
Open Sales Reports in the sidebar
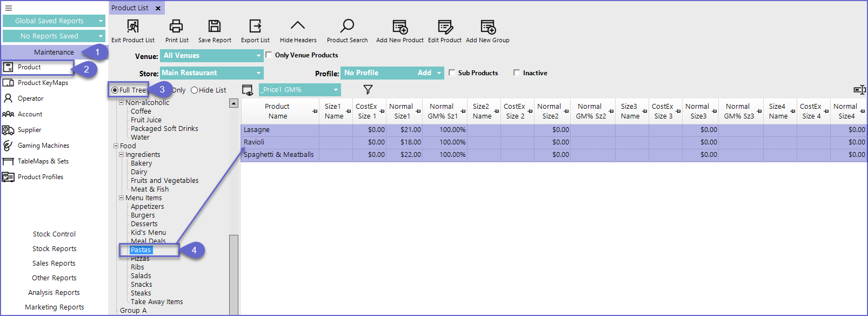tap(54, 264)
